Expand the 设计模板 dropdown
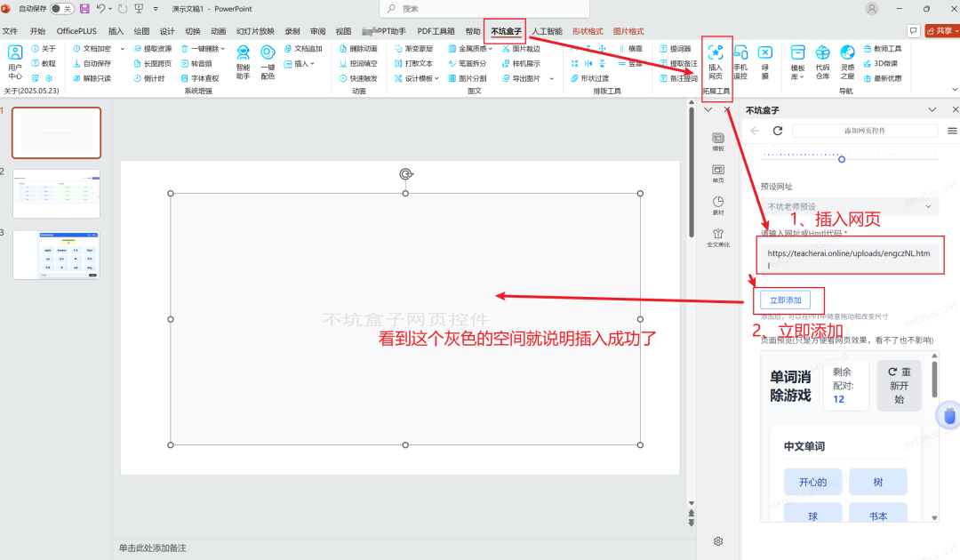 (x=420, y=78)
